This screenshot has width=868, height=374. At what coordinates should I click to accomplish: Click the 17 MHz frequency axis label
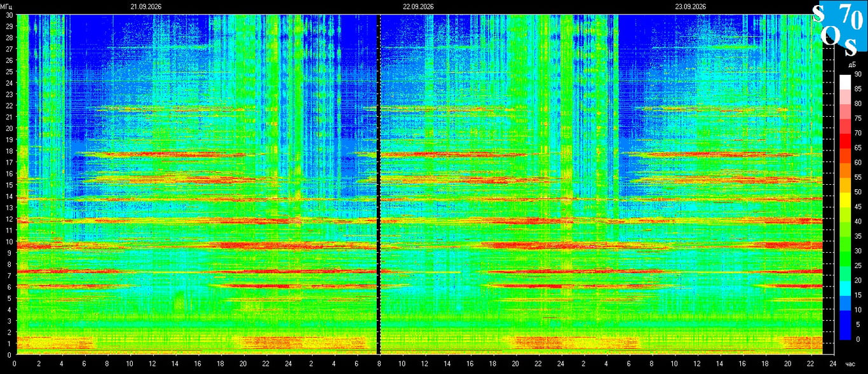[9, 162]
